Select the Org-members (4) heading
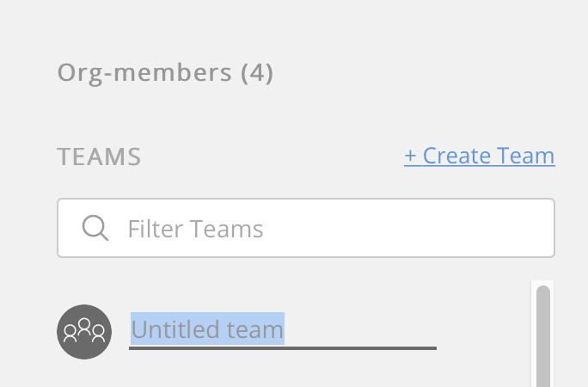 (x=165, y=72)
